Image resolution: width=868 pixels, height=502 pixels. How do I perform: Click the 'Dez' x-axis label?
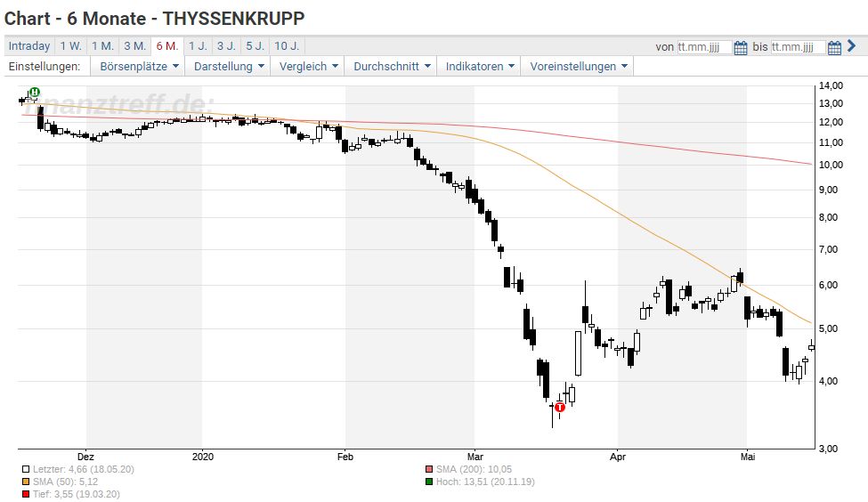tap(85, 457)
